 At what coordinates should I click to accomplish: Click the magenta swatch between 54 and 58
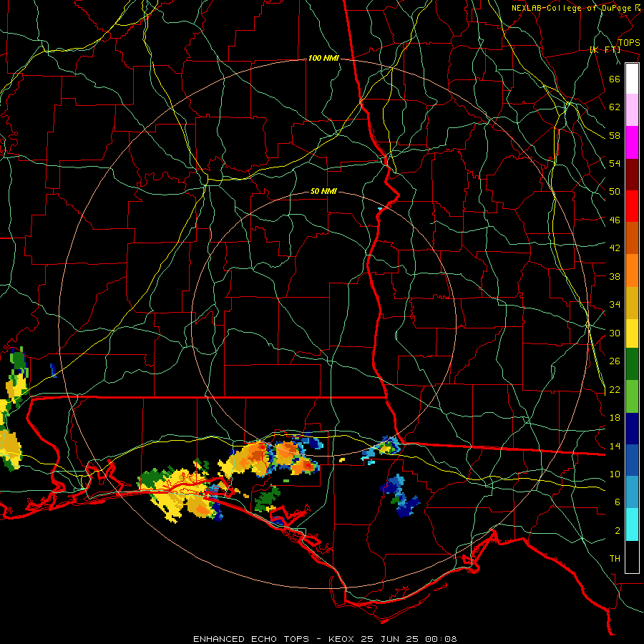632,142
